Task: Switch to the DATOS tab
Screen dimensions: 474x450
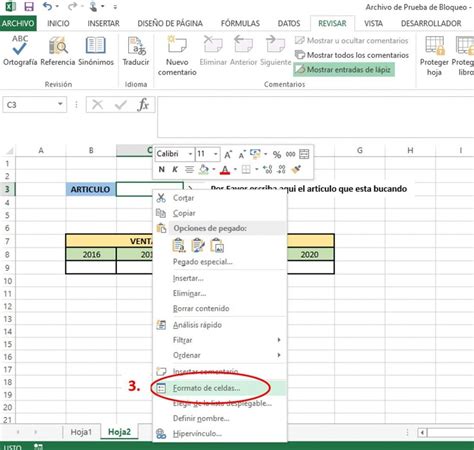Action: 289,23
